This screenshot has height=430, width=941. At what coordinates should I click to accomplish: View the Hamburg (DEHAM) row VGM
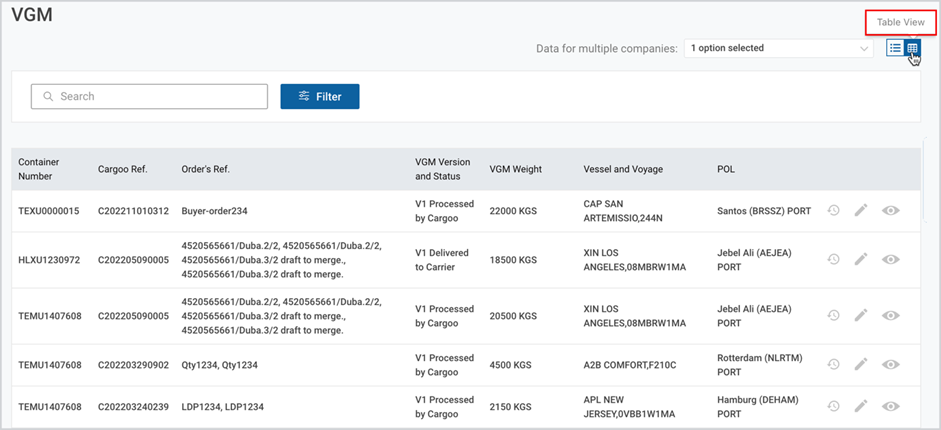tap(891, 406)
